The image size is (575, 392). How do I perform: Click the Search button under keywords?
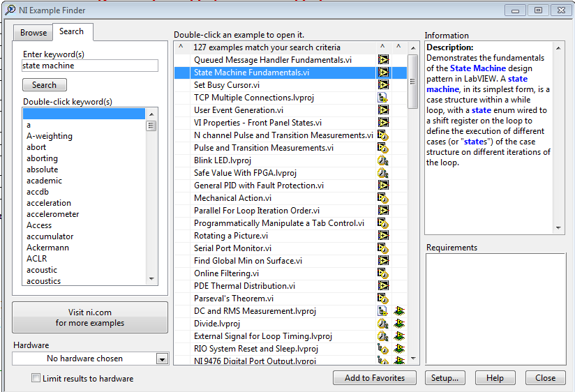[x=45, y=84]
